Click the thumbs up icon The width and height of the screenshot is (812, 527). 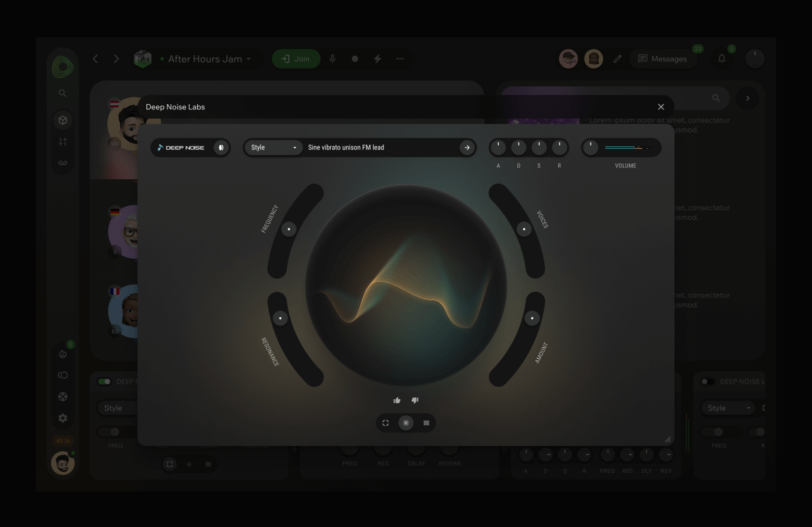pyautogui.click(x=397, y=400)
